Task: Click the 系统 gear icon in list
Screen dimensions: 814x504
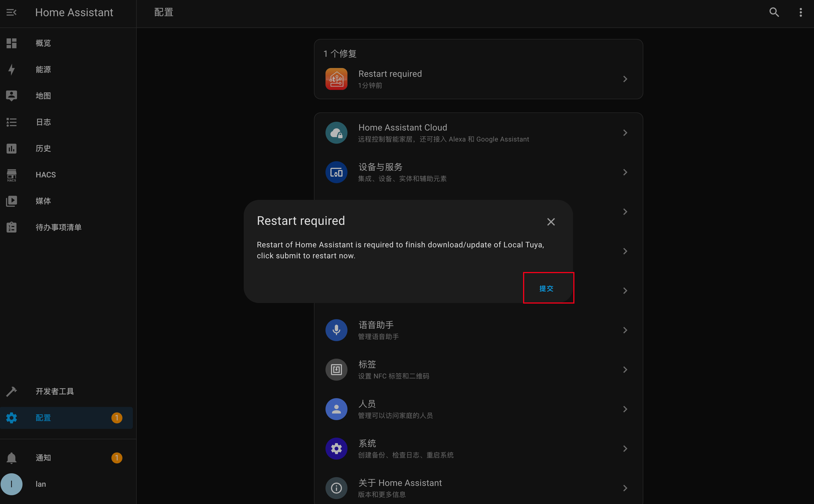Action: (x=336, y=449)
